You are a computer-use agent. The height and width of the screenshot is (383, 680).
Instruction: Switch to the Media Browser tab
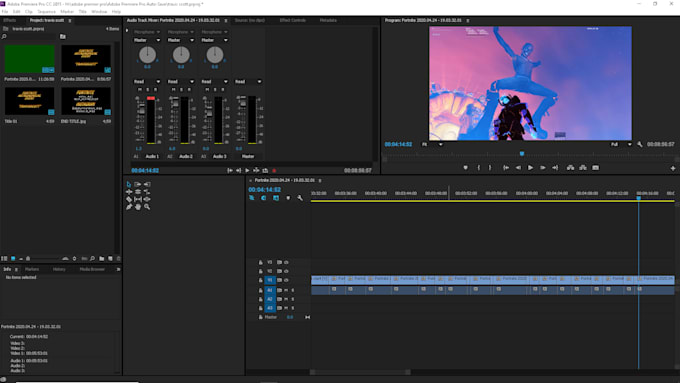(92, 269)
